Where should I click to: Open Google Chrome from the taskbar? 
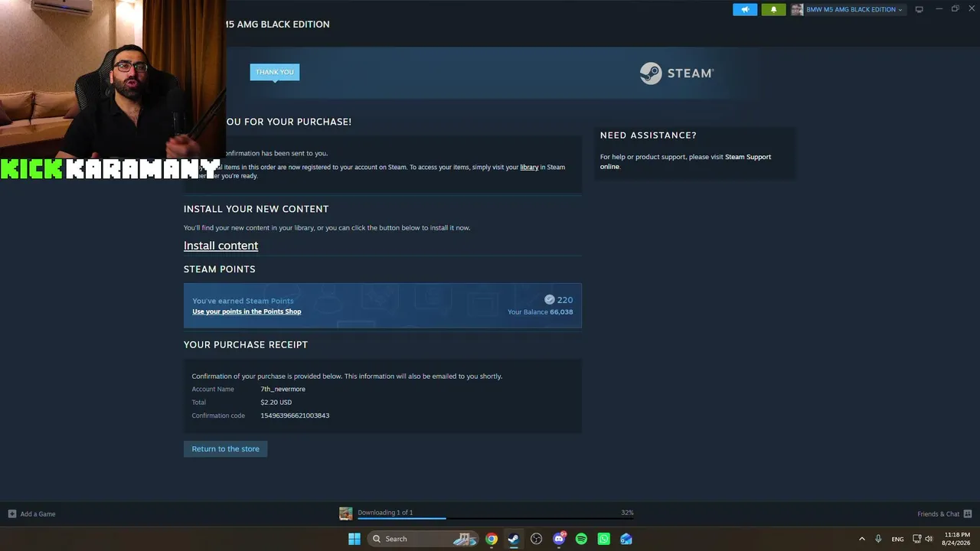click(x=492, y=539)
